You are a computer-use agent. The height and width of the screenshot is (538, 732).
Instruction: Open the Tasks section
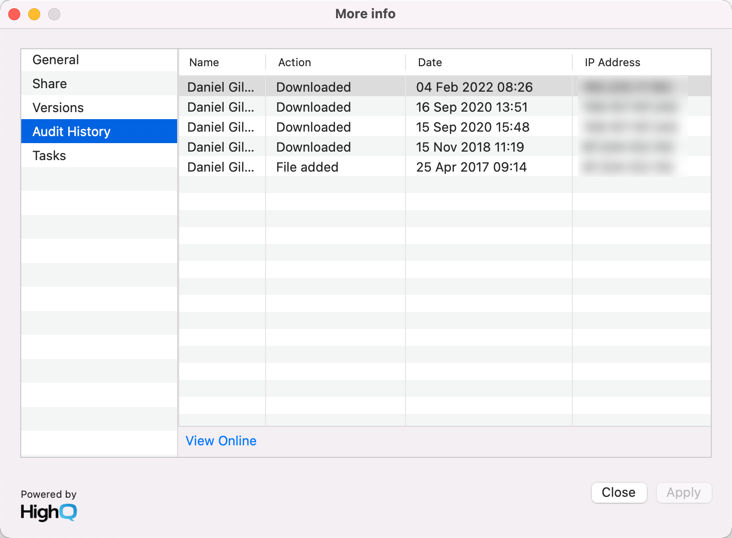tap(99, 155)
